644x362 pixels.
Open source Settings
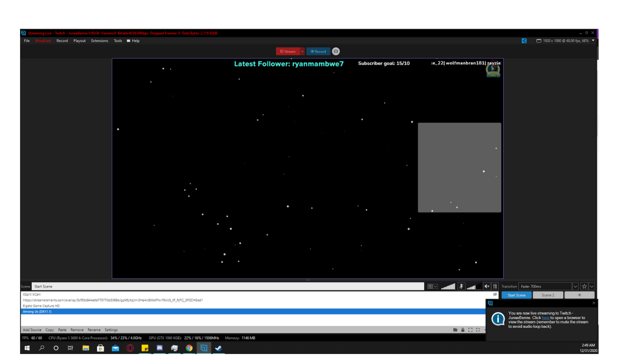tap(111, 330)
